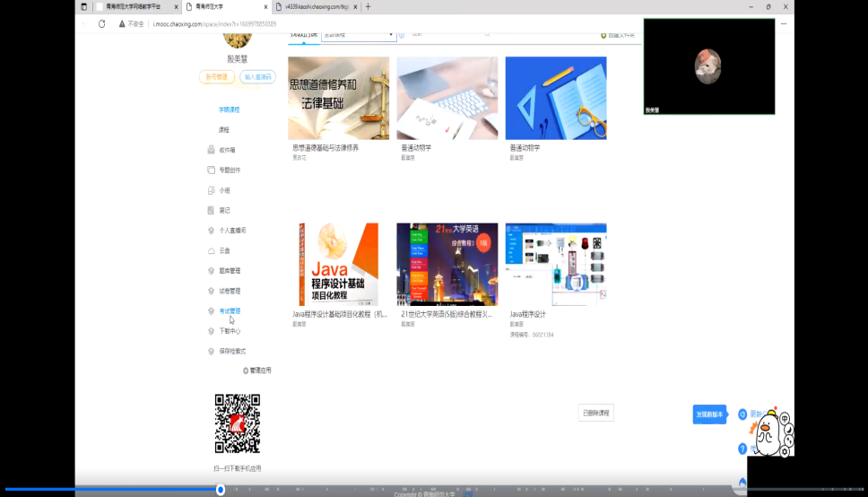The height and width of the screenshot is (497, 868).
Task: Open the 21世纪大学英语 course title
Action: click(447, 314)
